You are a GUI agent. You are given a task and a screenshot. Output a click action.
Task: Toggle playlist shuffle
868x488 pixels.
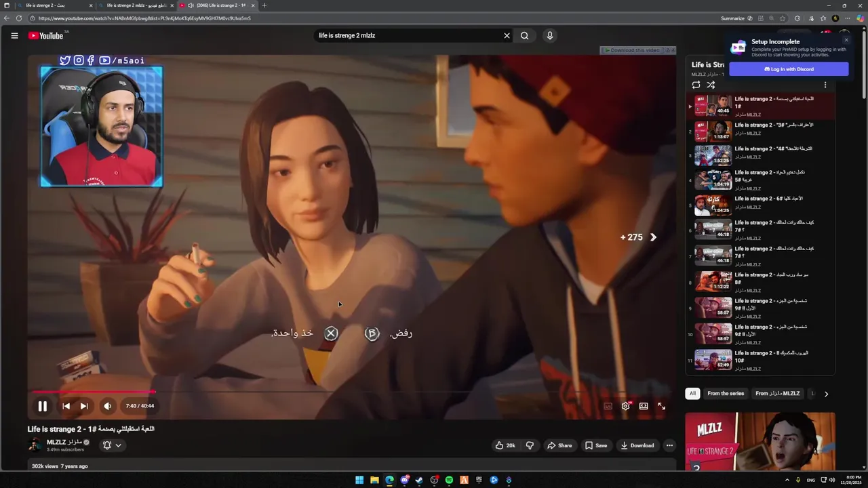(711, 85)
